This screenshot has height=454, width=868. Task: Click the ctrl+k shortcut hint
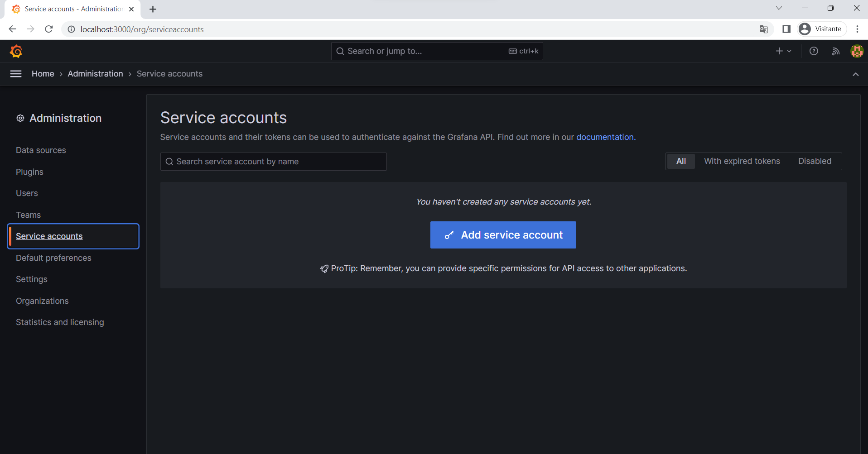coord(523,51)
